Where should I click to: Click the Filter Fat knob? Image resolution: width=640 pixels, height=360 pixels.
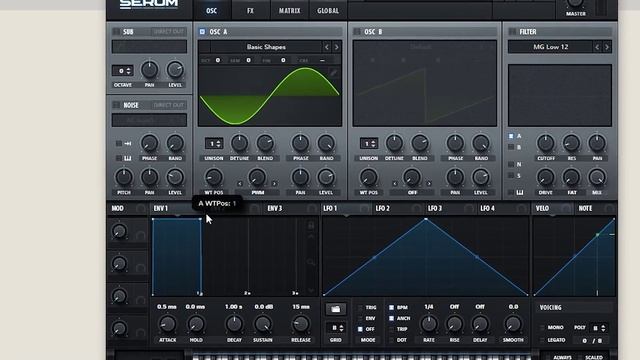[571, 178]
